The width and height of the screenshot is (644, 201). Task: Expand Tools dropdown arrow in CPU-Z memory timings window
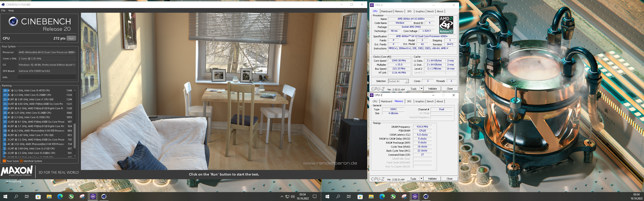tap(421, 179)
